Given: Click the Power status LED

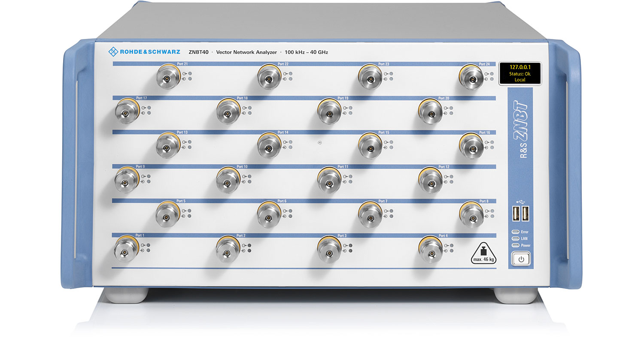Looking at the screenshot, I should pos(515,246).
